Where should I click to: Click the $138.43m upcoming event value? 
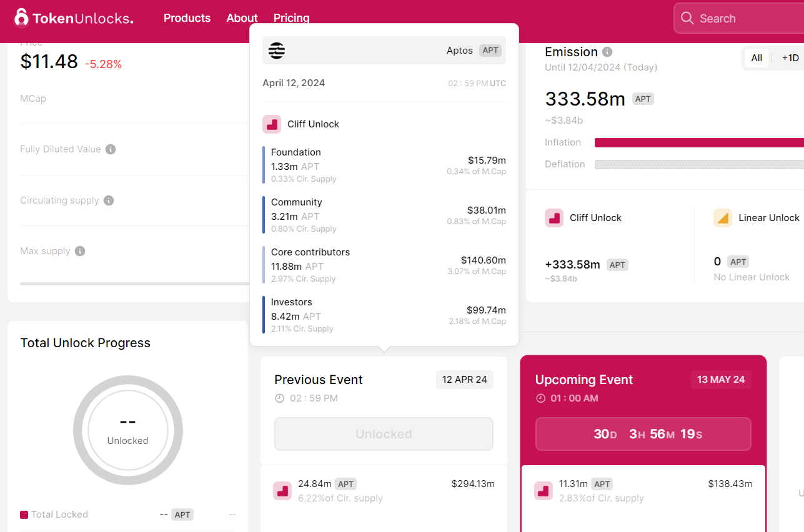tap(730, 484)
